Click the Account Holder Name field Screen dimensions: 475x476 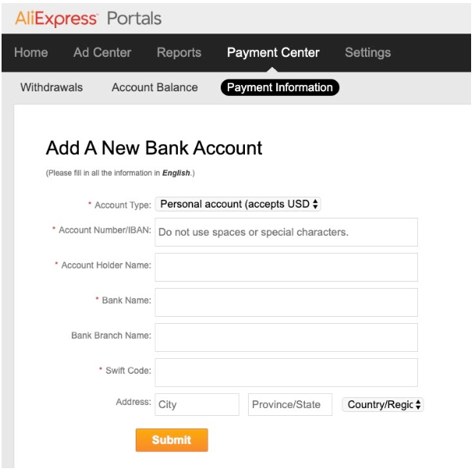click(x=286, y=268)
